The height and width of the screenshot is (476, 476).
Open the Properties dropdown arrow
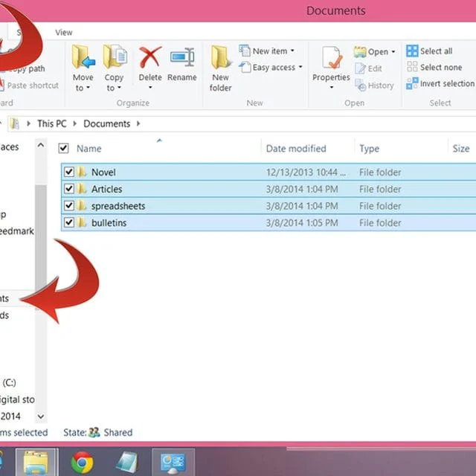click(332, 88)
